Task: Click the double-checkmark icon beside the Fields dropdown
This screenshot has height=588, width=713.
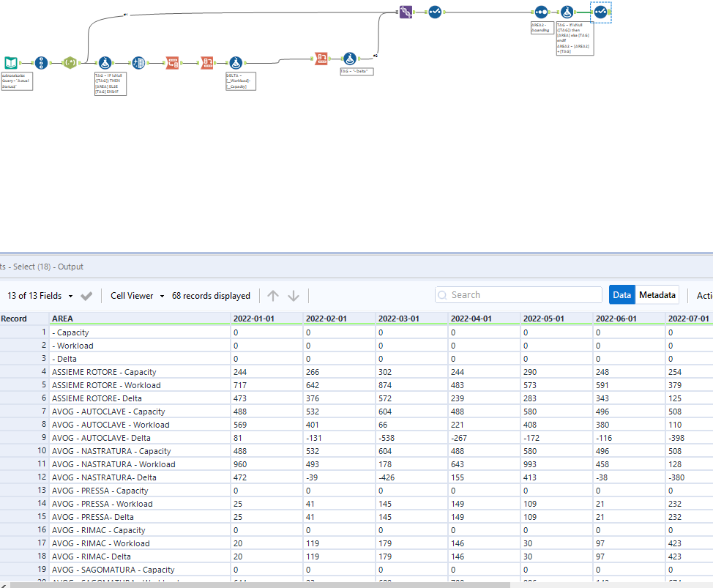Action: click(86, 295)
